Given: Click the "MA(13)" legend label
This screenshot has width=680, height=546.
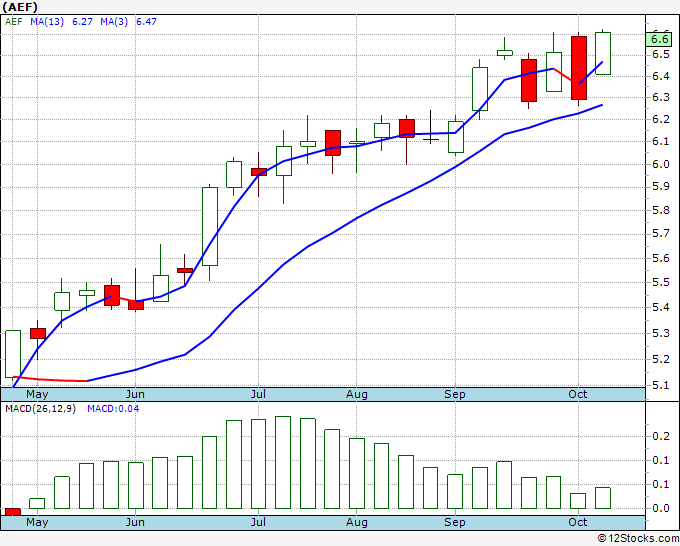Looking at the screenshot, I should click(x=47, y=22).
